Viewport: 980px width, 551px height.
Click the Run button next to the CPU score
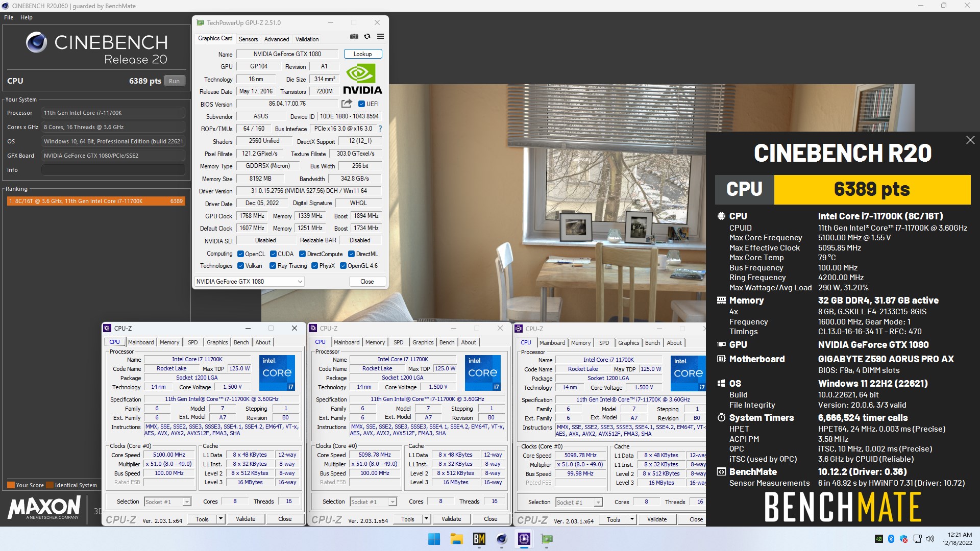pos(175,81)
